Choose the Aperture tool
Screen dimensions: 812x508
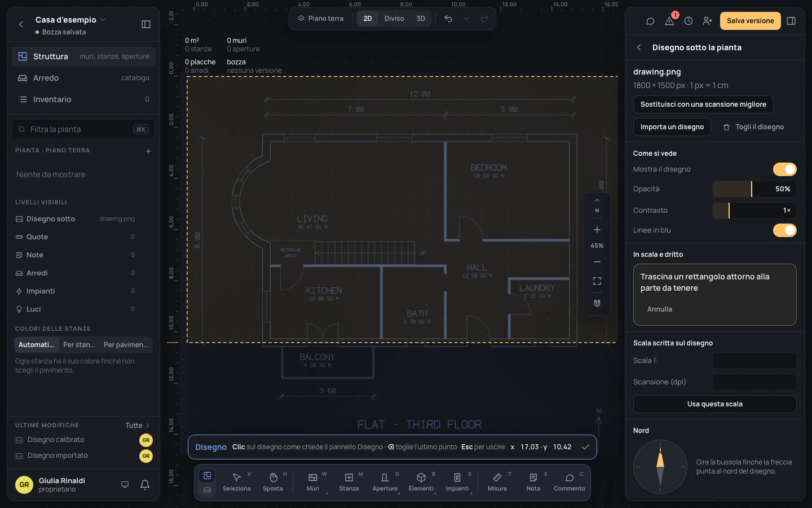tap(385, 482)
